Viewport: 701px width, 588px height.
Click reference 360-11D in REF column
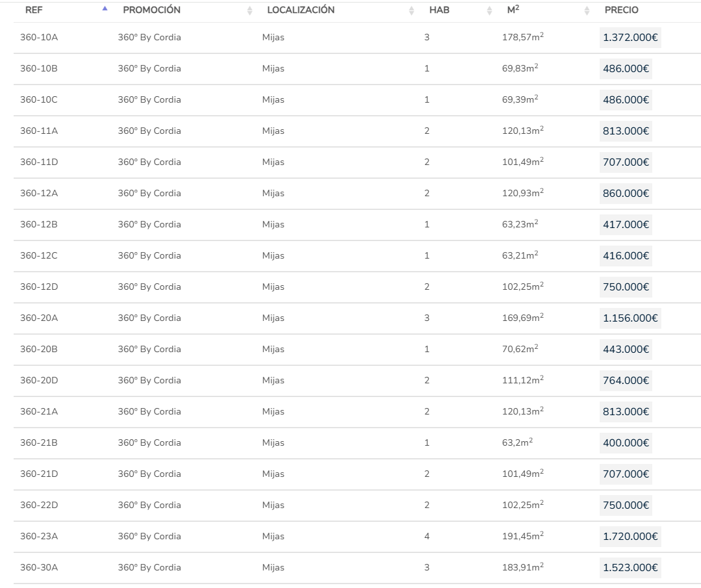pos(39,162)
